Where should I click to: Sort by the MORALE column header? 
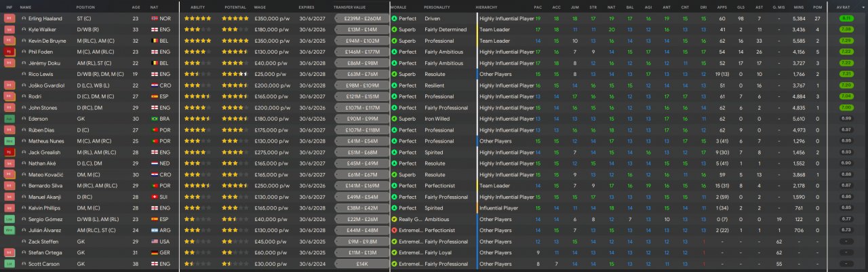click(x=399, y=7)
